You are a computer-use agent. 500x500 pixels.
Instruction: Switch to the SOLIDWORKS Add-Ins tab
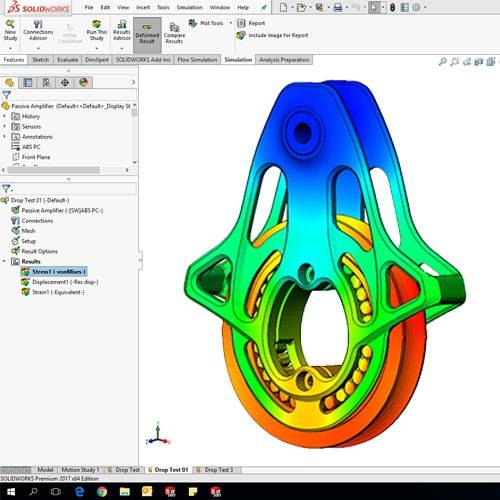click(143, 60)
